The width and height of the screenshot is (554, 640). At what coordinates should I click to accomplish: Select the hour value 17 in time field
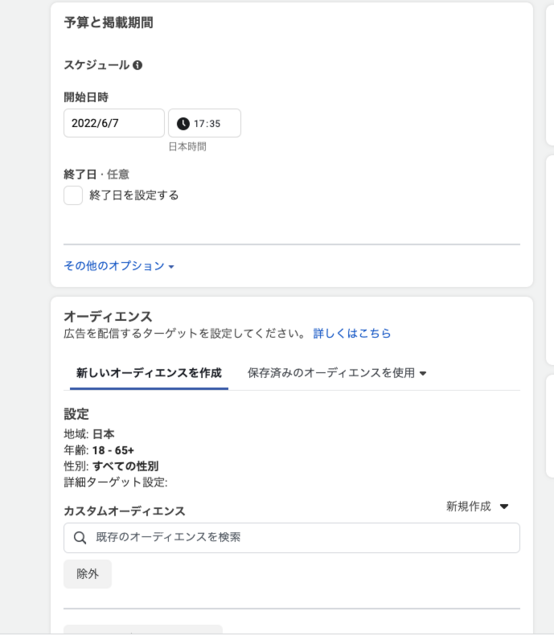click(x=198, y=123)
